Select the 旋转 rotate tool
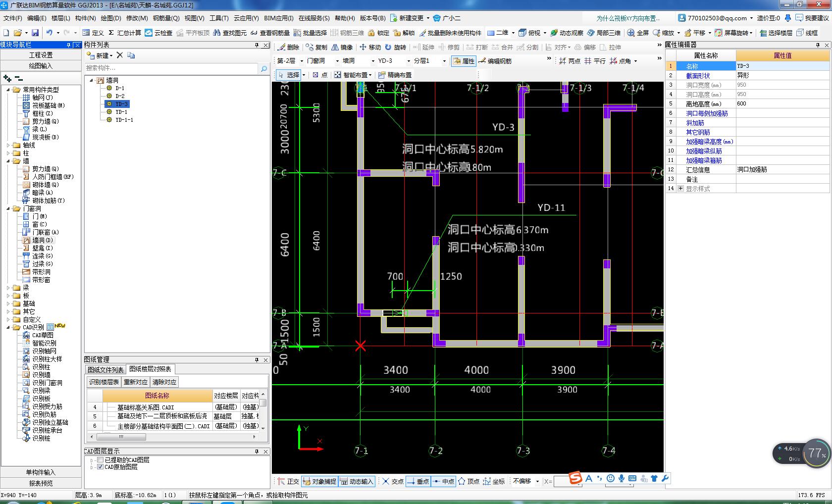832x504 pixels. tap(395, 47)
